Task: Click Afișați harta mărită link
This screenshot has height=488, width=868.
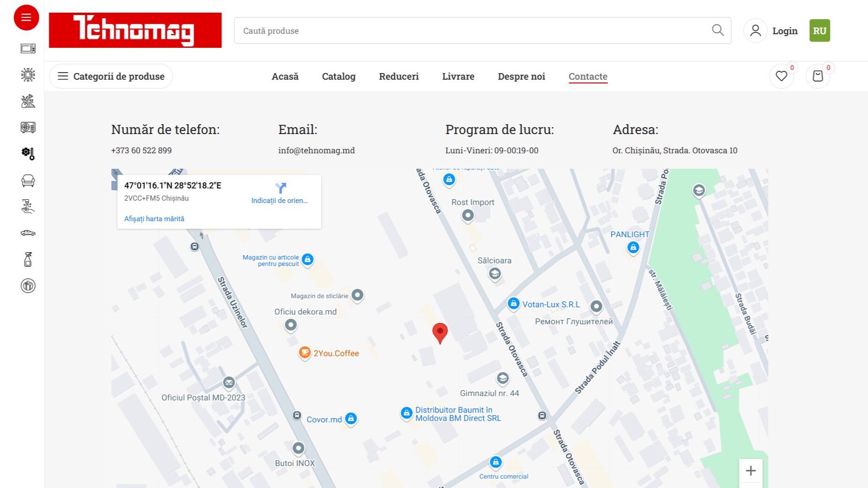Action: point(154,219)
